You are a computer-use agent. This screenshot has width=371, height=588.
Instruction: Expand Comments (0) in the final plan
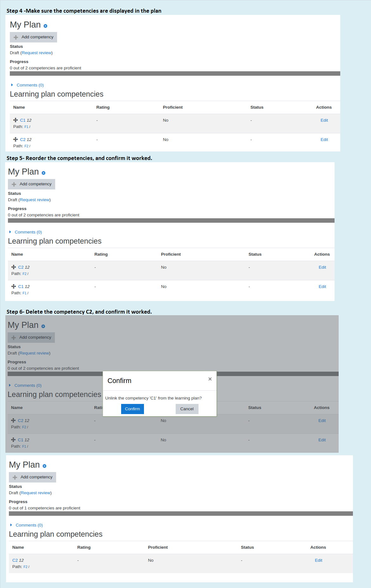click(29, 525)
